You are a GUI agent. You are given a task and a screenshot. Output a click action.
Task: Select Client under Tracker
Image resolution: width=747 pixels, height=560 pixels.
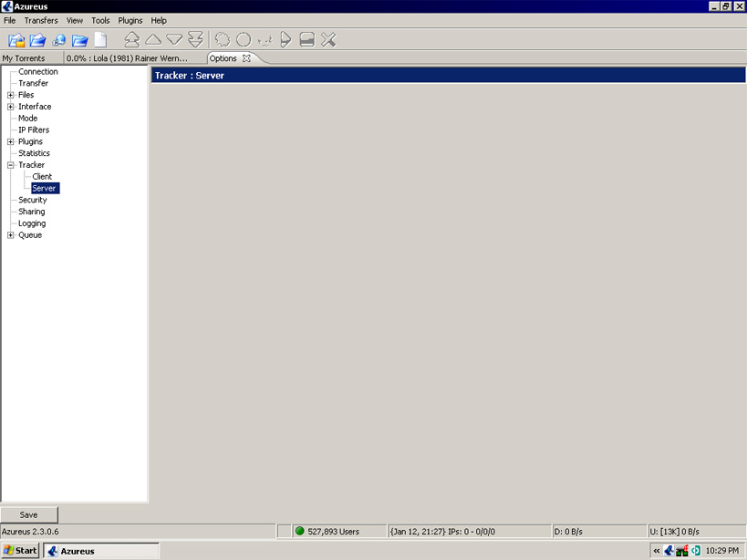click(42, 177)
